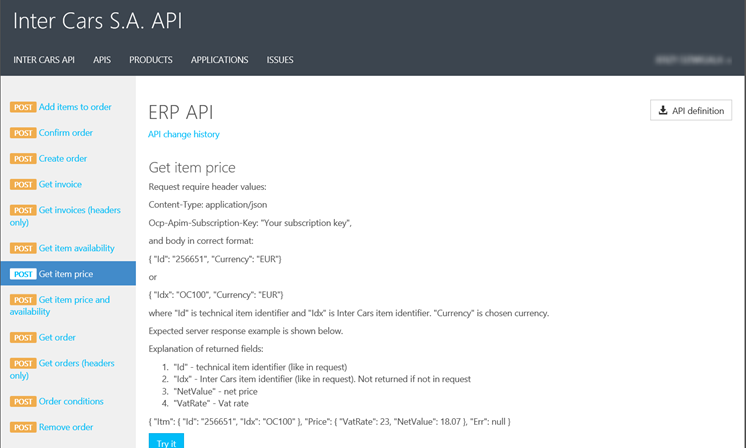Open the Inter Cars API menu item
Viewport: 746px width, 448px height.
tap(44, 60)
